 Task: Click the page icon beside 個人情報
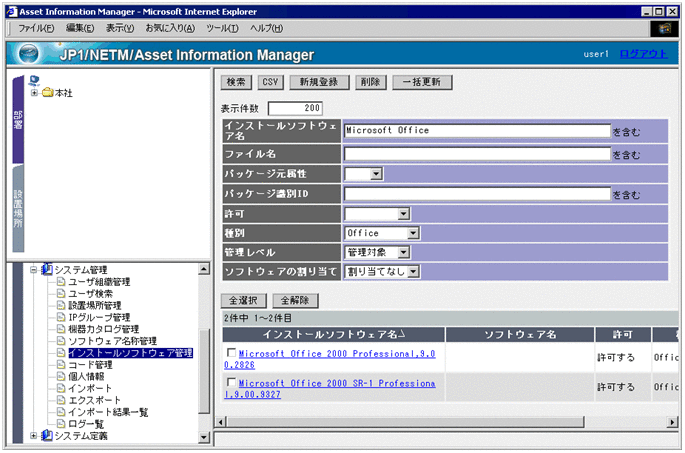pos(61,376)
